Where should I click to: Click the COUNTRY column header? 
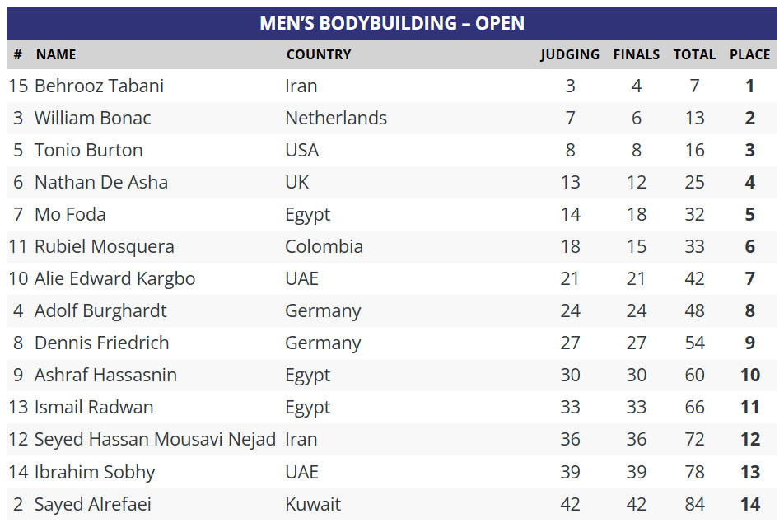click(x=319, y=55)
